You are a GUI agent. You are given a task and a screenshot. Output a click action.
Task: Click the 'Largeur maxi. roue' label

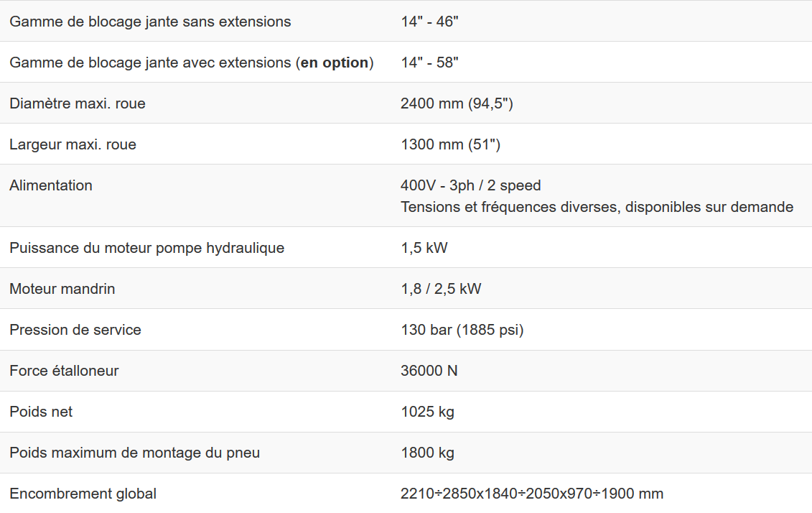coord(73,144)
